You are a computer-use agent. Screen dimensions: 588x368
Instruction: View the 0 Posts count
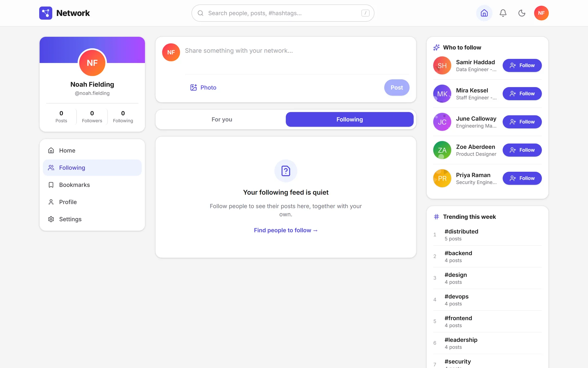pos(61,117)
